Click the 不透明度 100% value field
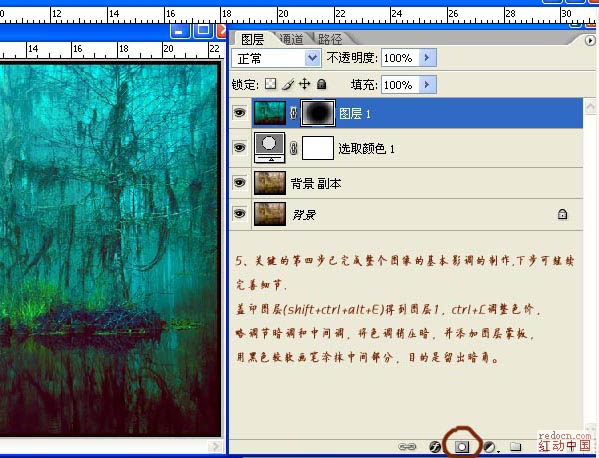This screenshot has width=599, height=458. (x=400, y=58)
